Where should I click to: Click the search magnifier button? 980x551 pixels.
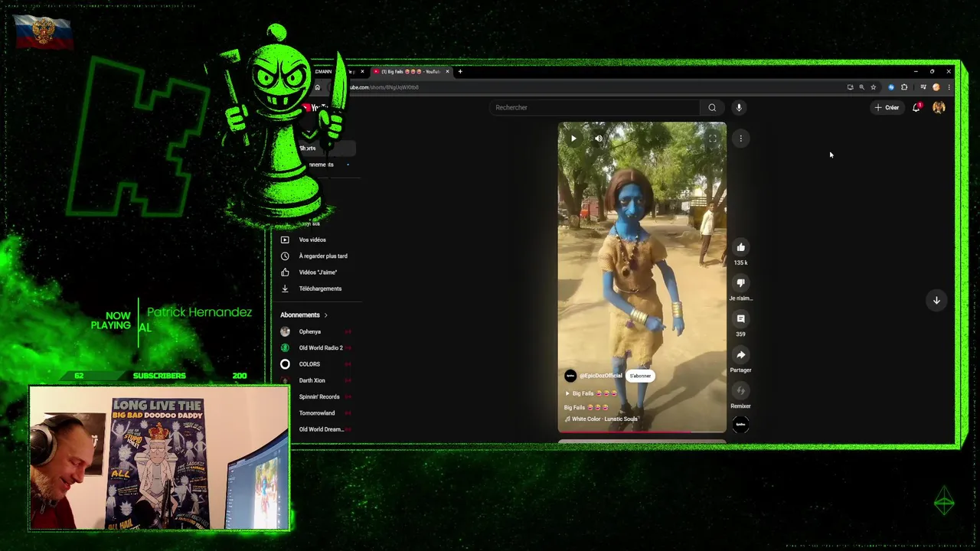712,107
